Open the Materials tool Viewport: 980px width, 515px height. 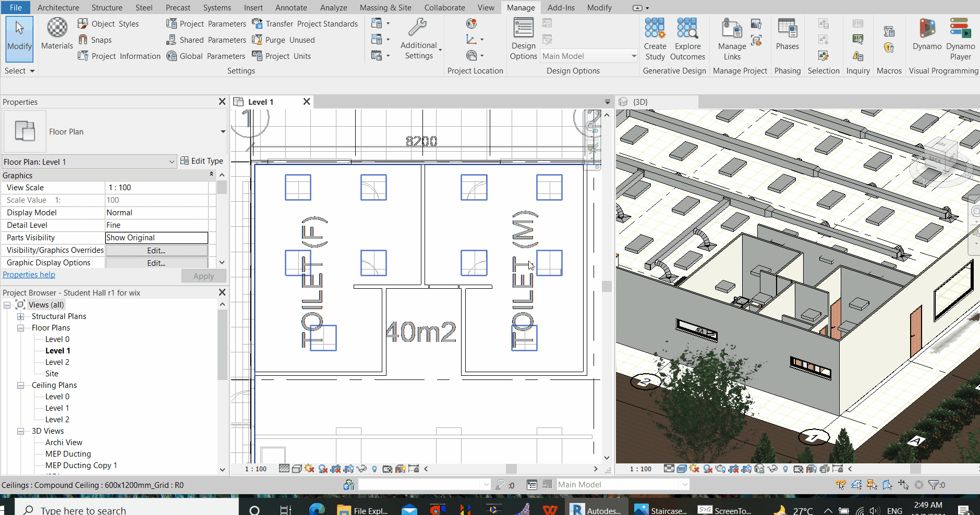click(57, 33)
